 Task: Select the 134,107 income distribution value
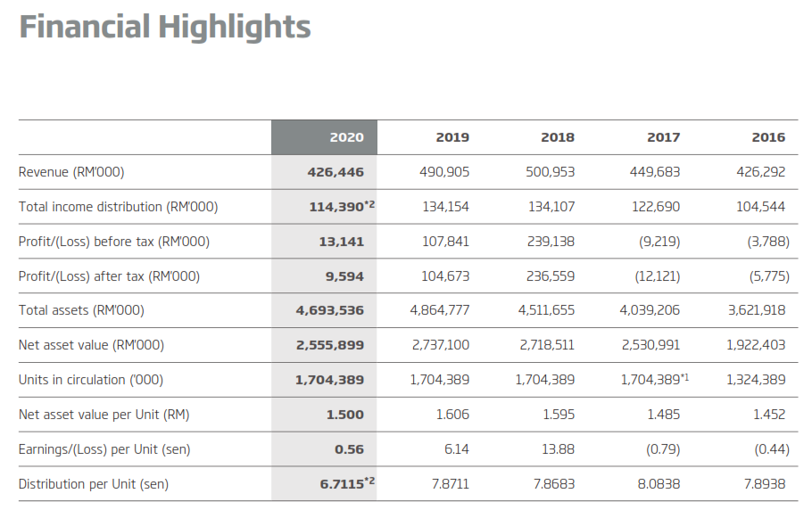551,207
